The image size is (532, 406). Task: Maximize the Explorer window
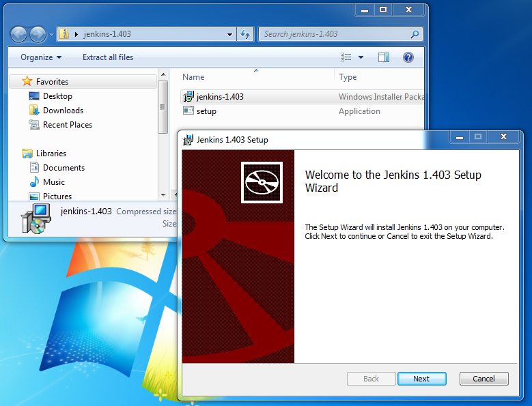(x=383, y=10)
